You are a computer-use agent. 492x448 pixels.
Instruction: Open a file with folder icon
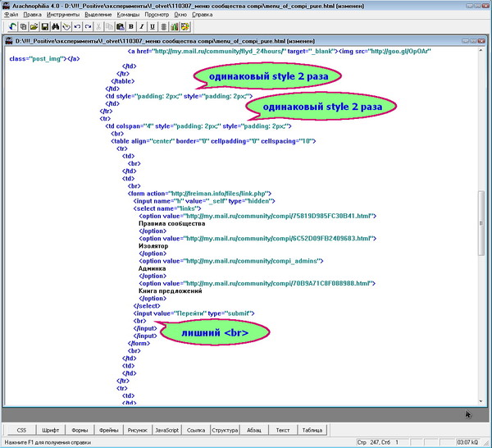tap(34, 27)
